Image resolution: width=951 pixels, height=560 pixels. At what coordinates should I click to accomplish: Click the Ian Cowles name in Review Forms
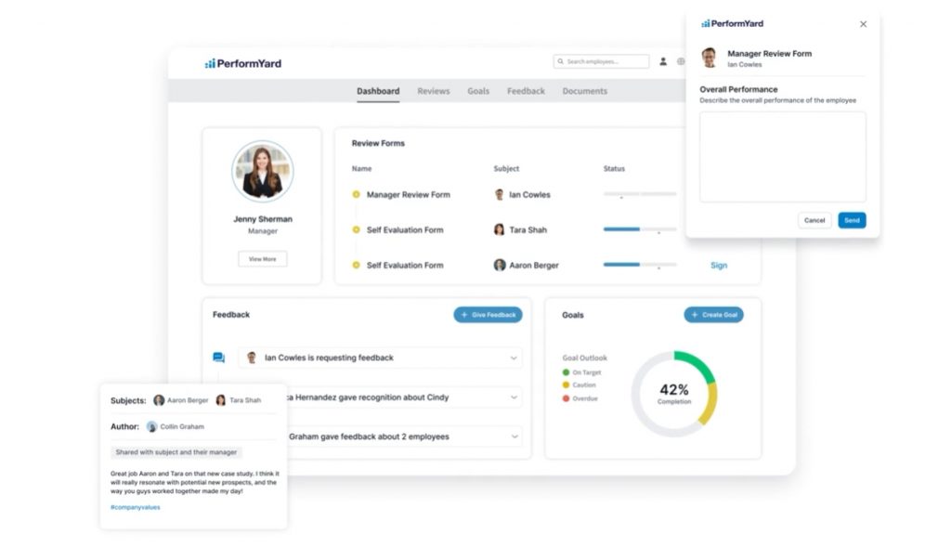point(529,195)
